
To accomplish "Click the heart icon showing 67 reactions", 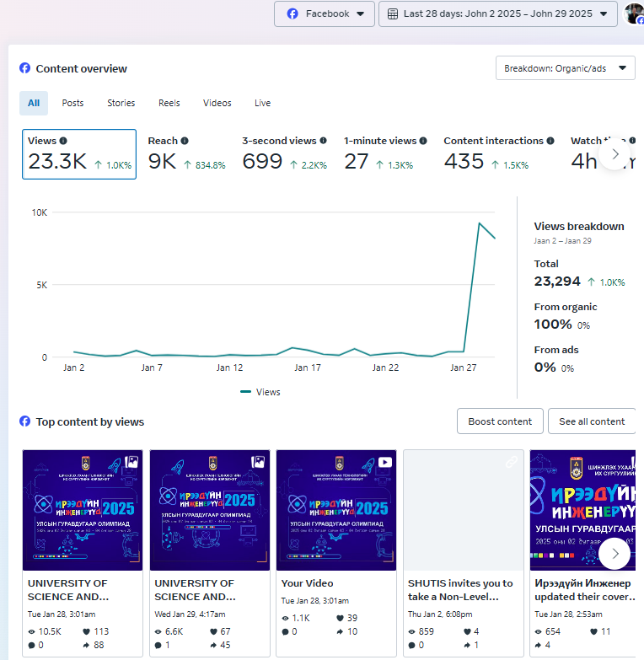I will [x=213, y=631].
